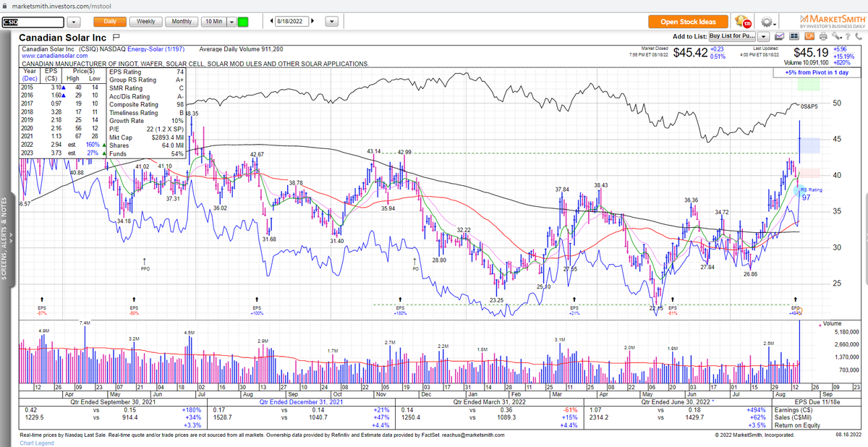
Task: Click the $45.19 last price
Action: pyautogui.click(x=810, y=53)
